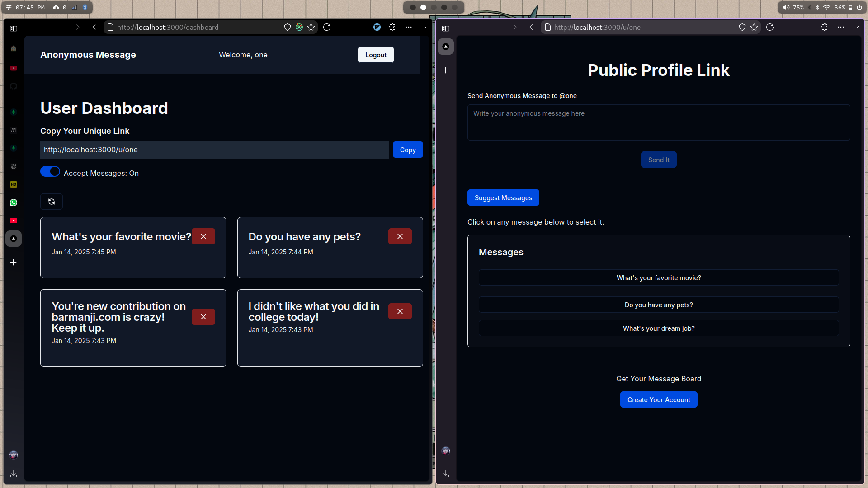Open Create Your Account link
The width and height of the screenshot is (868, 488).
659,399
